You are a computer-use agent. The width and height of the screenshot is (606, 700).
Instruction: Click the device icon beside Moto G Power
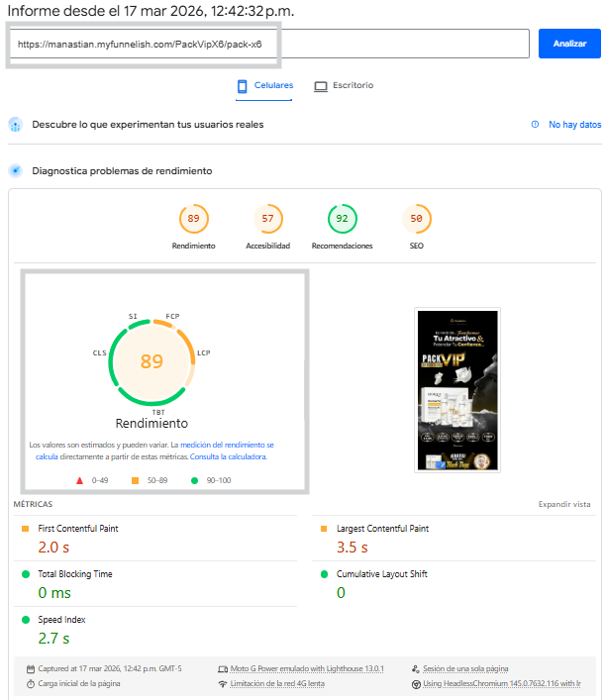point(222,669)
